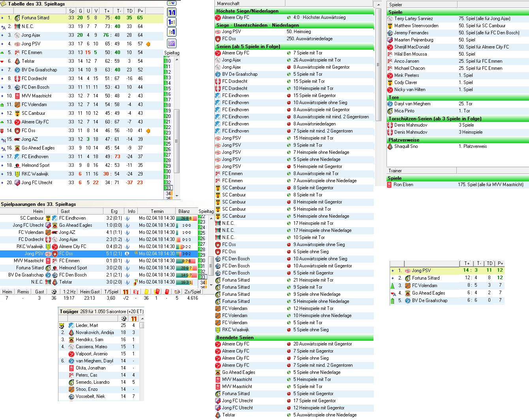This screenshot has width=529, height=420.
Task: Switch to the overall table view
Action: (172, 12)
